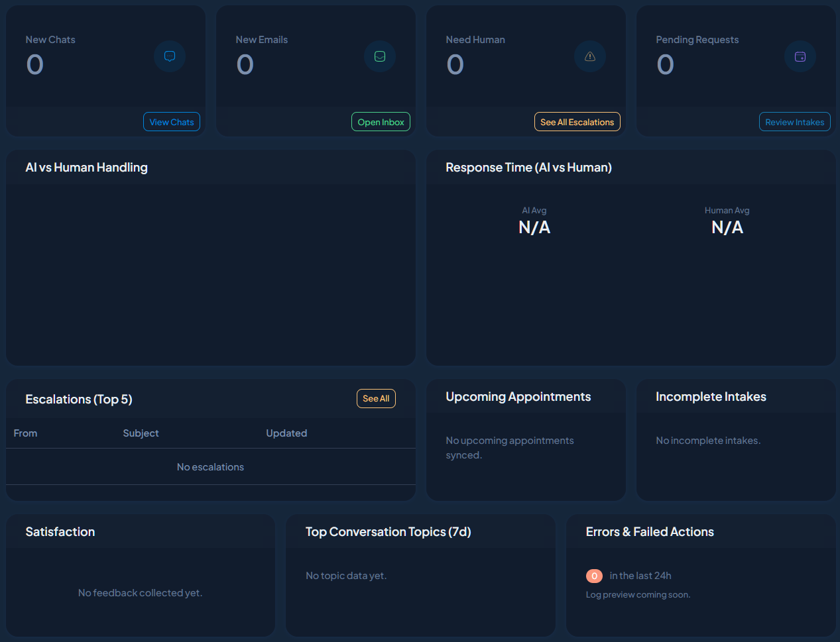The image size is (840, 642).
Task: Click the Updated column header
Action: tap(286, 433)
